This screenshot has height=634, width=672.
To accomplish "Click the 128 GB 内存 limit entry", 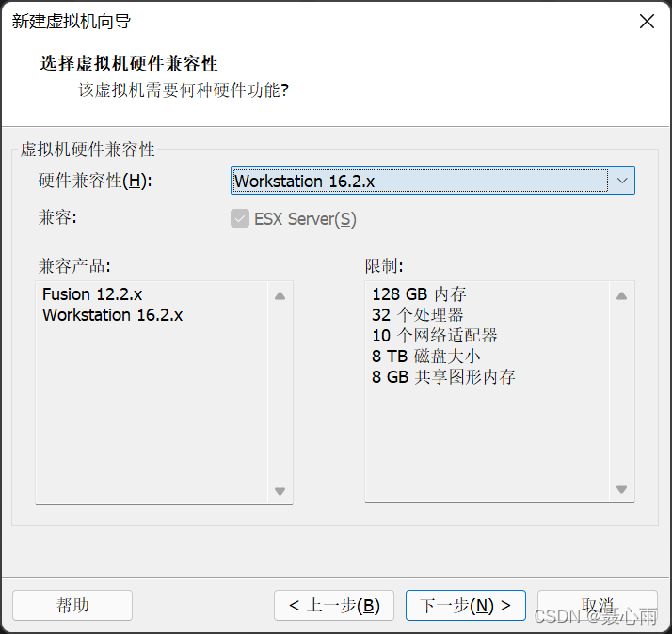I will 419,294.
